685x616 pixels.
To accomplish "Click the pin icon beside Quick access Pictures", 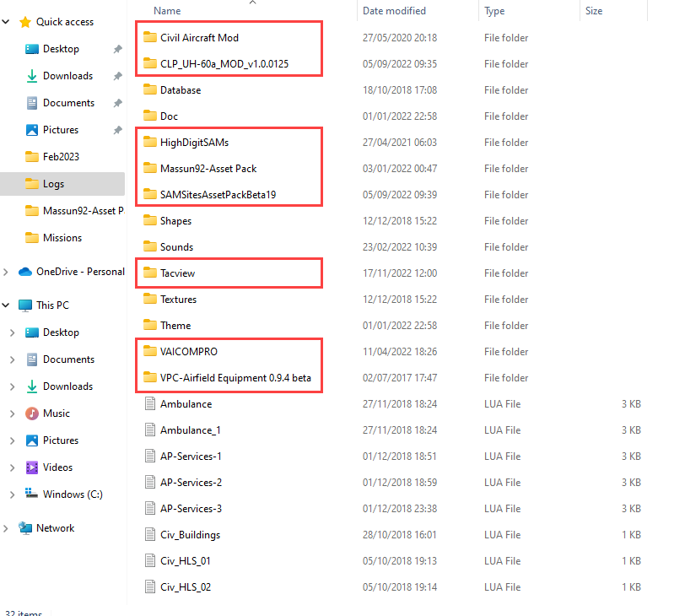I will [118, 130].
